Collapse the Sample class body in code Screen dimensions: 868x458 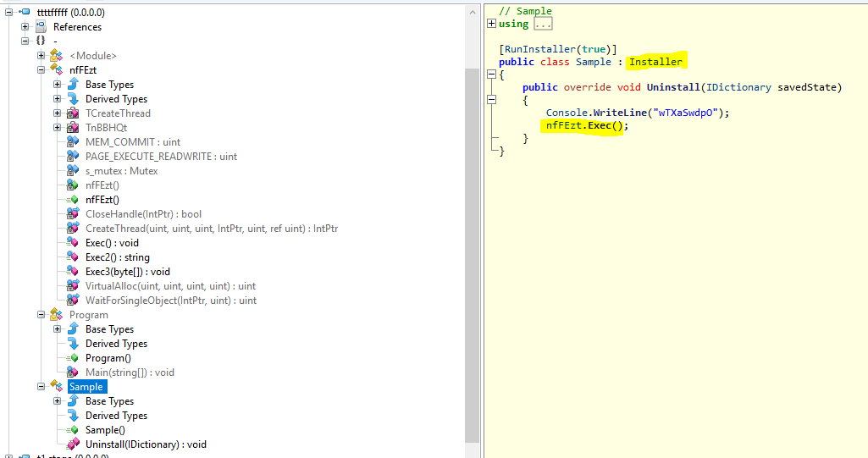tap(491, 74)
